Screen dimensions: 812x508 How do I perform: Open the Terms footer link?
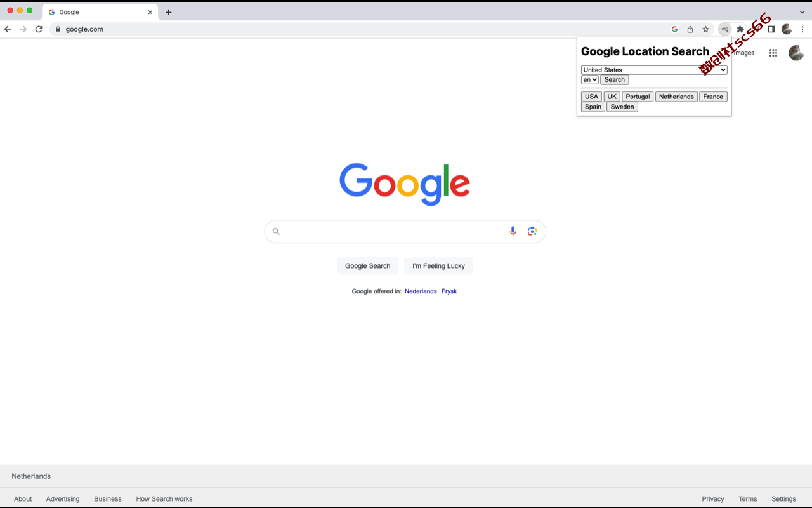[x=747, y=499]
